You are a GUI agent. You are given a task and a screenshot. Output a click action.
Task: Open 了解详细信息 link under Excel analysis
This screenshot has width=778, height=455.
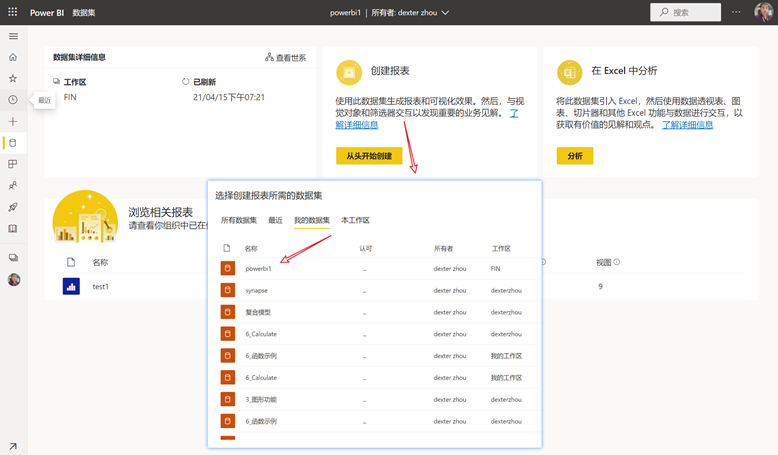click(x=688, y=125)
